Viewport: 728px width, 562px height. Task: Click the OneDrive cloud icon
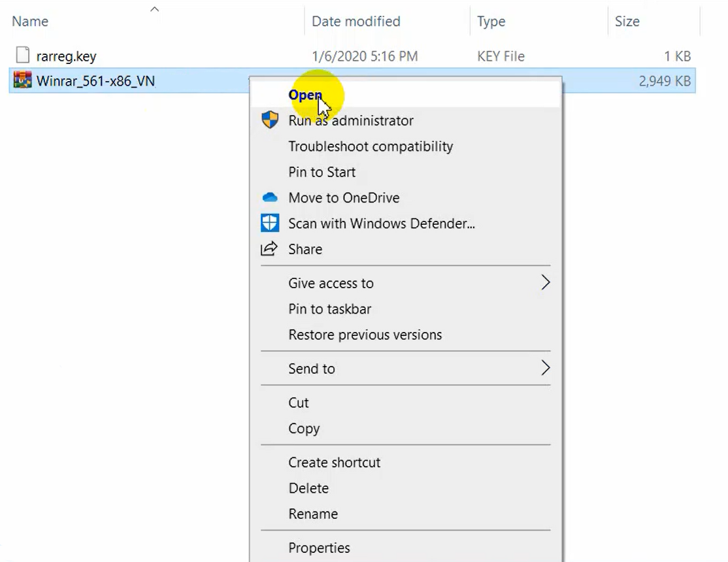269,197
